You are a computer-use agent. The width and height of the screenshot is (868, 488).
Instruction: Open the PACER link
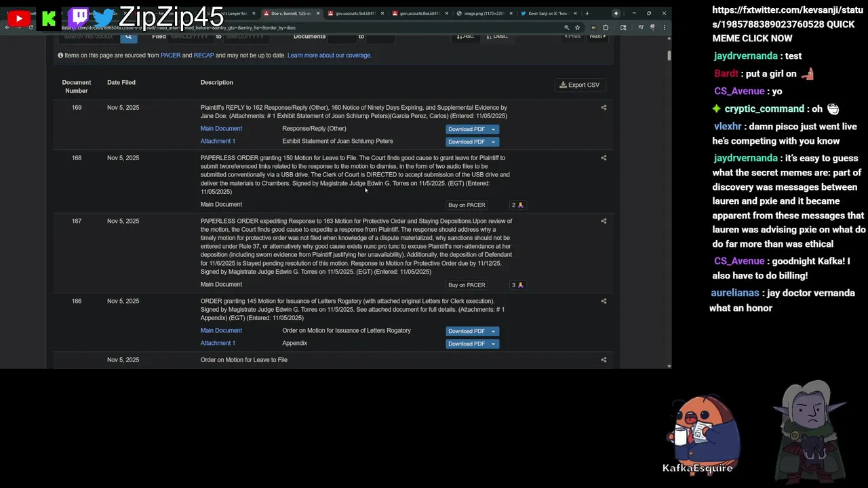pos(170,55)
